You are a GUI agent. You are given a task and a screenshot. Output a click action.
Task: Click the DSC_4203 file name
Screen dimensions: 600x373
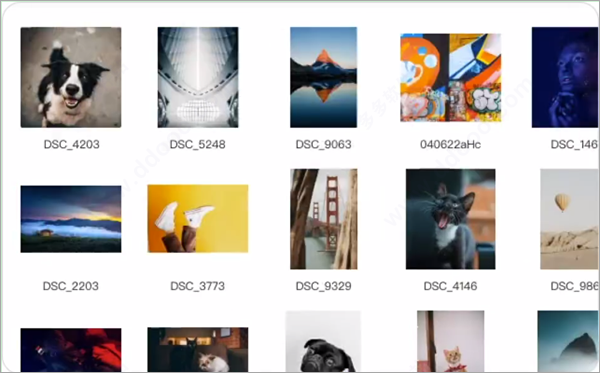(x=72, y=144)
